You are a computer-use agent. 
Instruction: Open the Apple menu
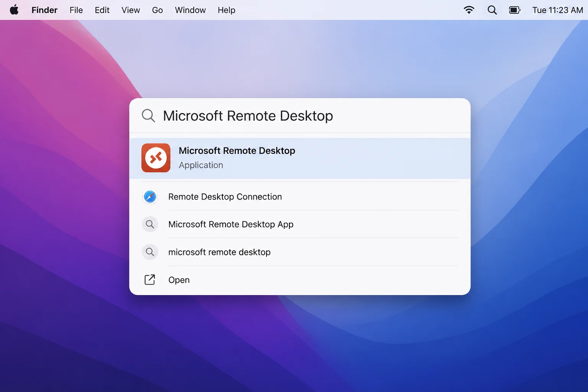coord(14,10)
